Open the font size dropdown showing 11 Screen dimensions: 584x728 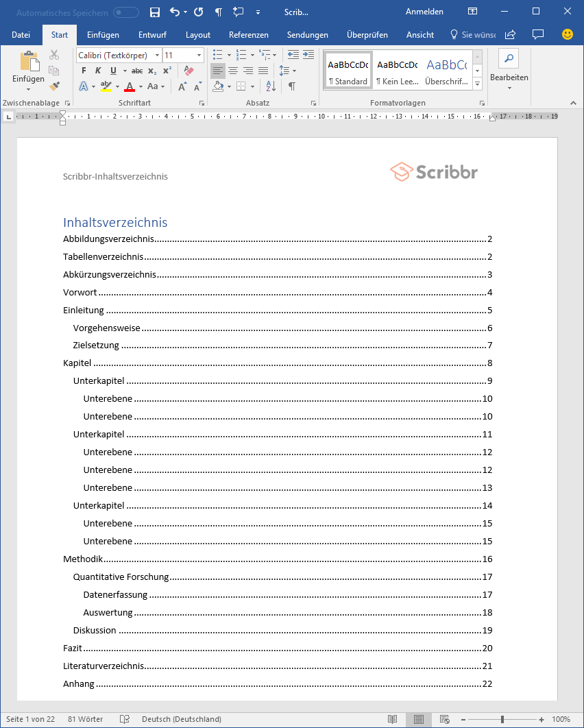click(x=199, y=56)
